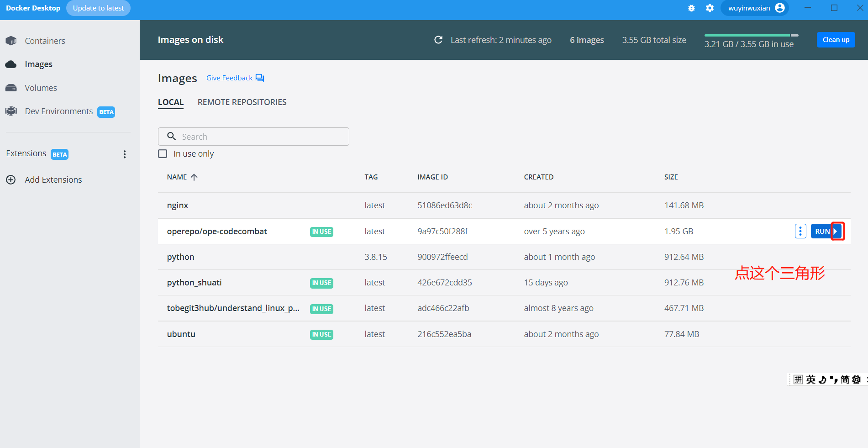Click the IMAGE ID column header
The width and height of the screenshot is (868, 448).
432,177
